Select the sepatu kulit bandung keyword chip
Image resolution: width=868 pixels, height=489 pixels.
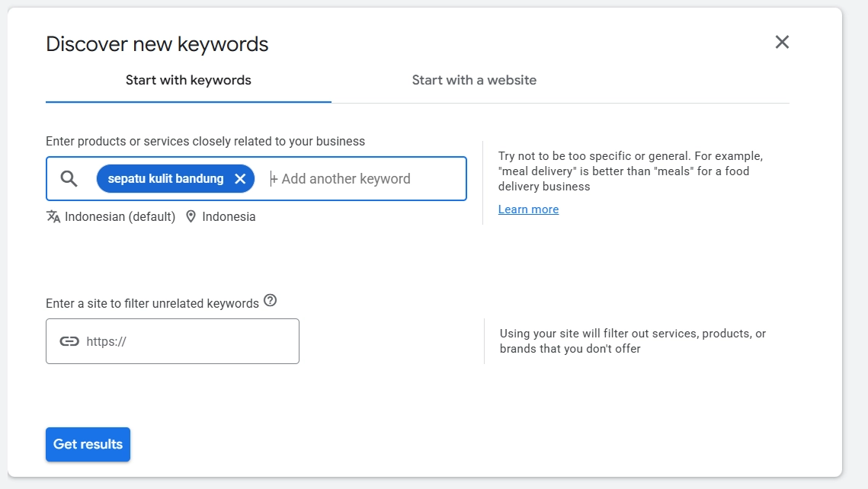[164, 178]
